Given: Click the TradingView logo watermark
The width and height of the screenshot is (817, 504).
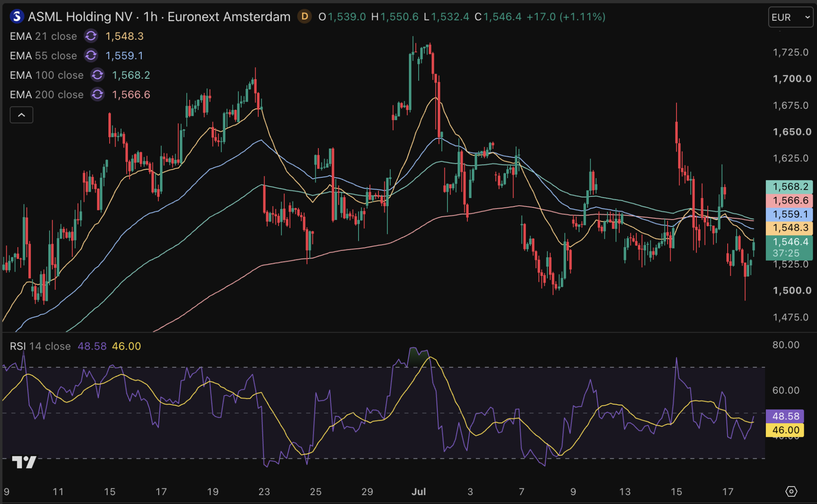Looking at the screenshot, I should click(24, 462).
